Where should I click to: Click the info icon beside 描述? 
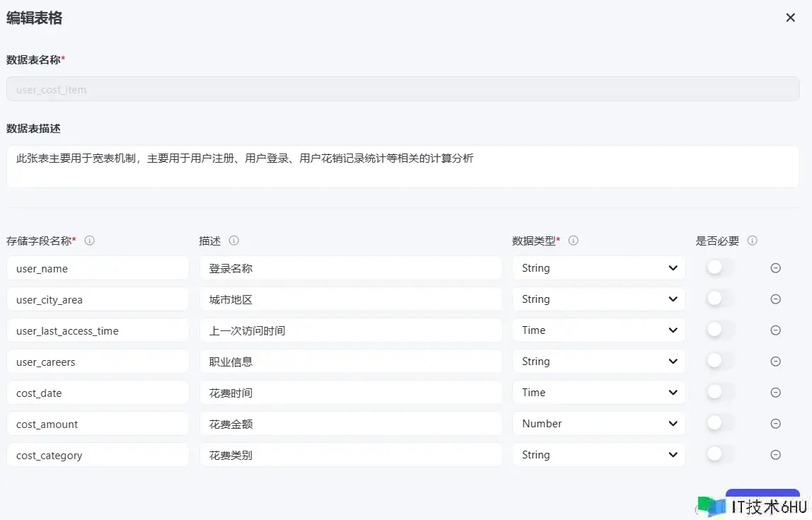click(x=234, y=241)
